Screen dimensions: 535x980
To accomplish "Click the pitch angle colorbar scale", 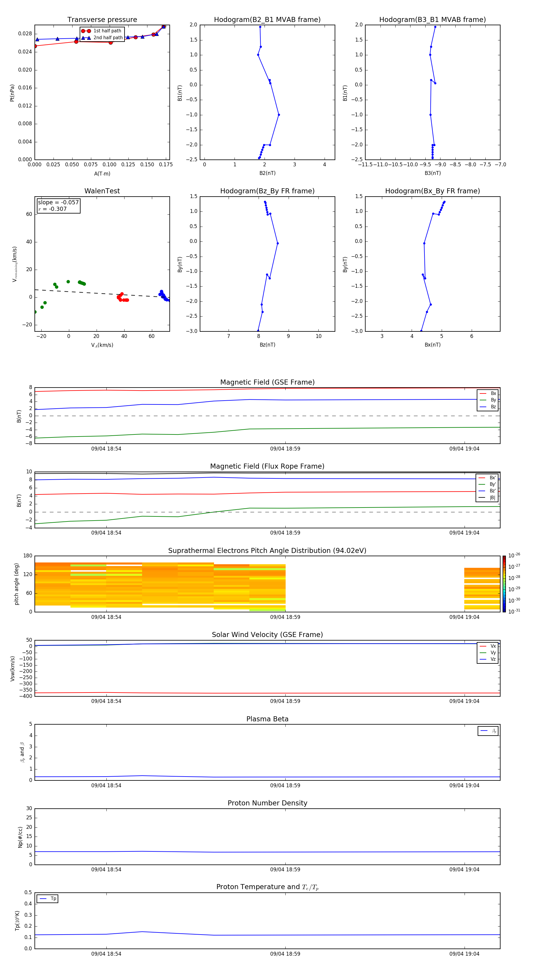I will point(504,584).
